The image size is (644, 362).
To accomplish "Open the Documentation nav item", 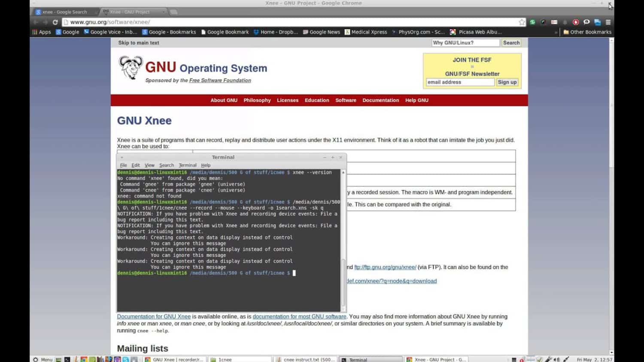I will click(x=380, y=100).
